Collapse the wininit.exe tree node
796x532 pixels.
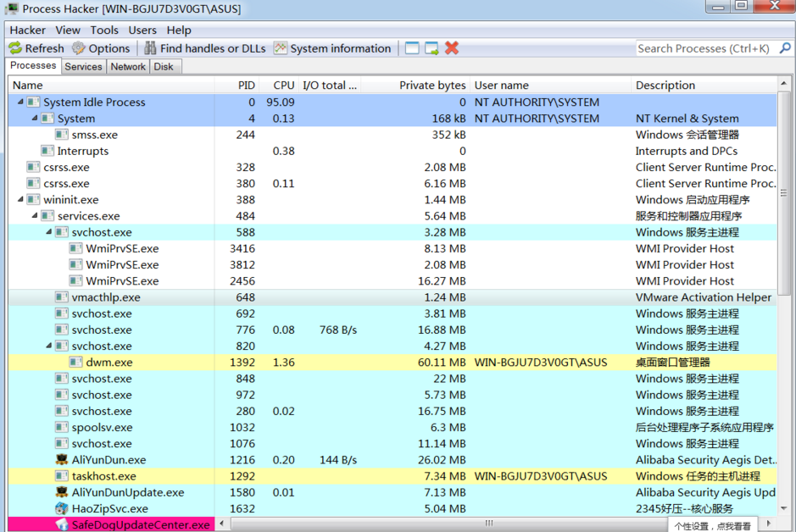[20, 199]
